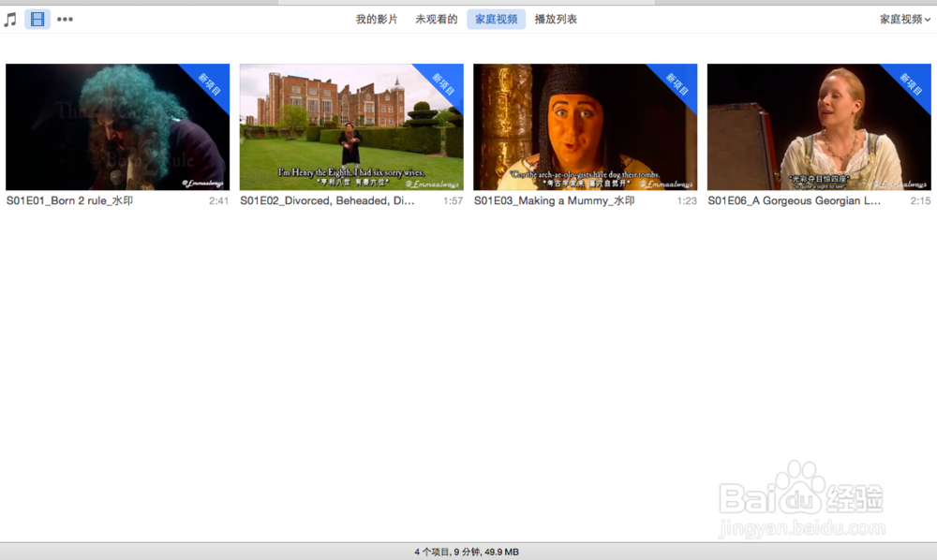This screenshot has height=560, width=937.
Task: Click the 1:57 duration label
Action: coord(453,201)
